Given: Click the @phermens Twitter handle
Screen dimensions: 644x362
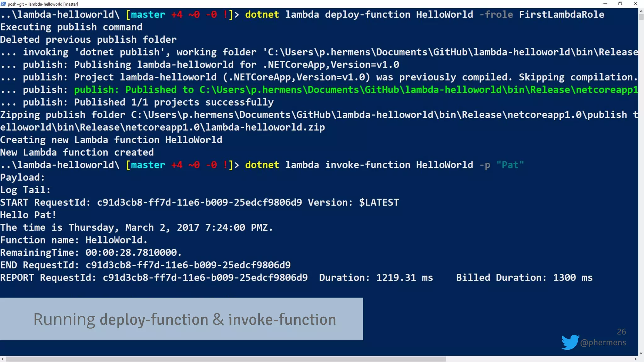Looking at the screenshot, I should [603, 343].
